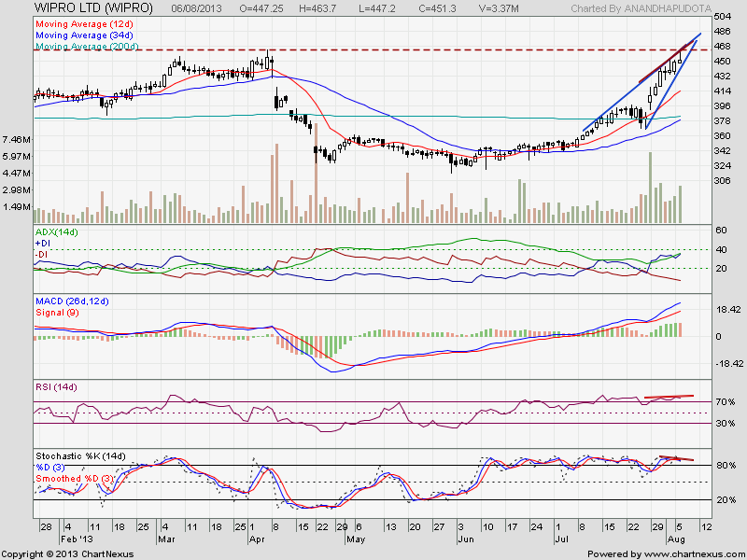Select the blue Moving Average (34d) legend

click(84, 35)
